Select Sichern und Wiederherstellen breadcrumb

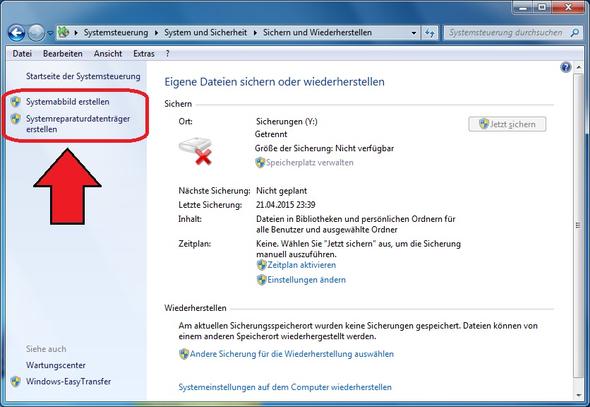click(317, 33)
